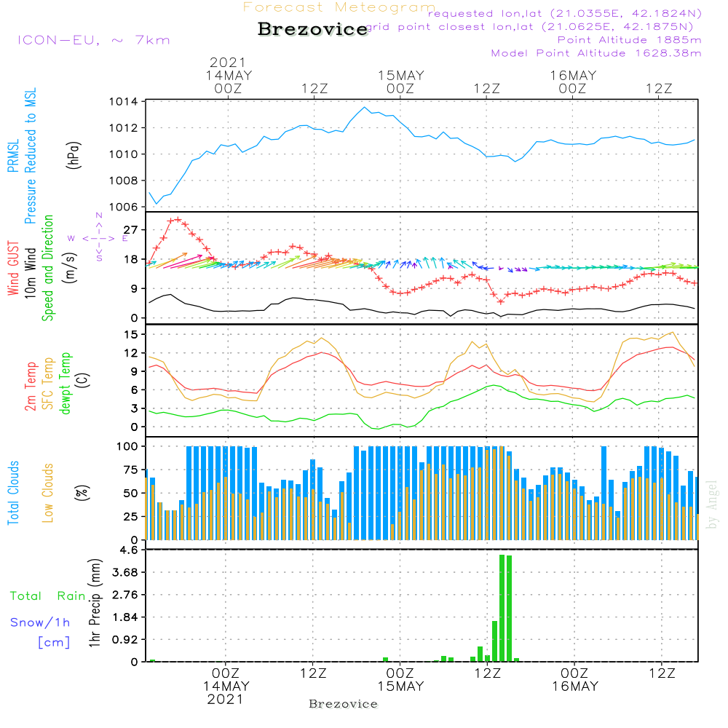The height and width of the screenshot is (728, 728).
Task: Click the 1hr Precip (mm) axis label
Action: pyautogui.click(x=95, y=603)
